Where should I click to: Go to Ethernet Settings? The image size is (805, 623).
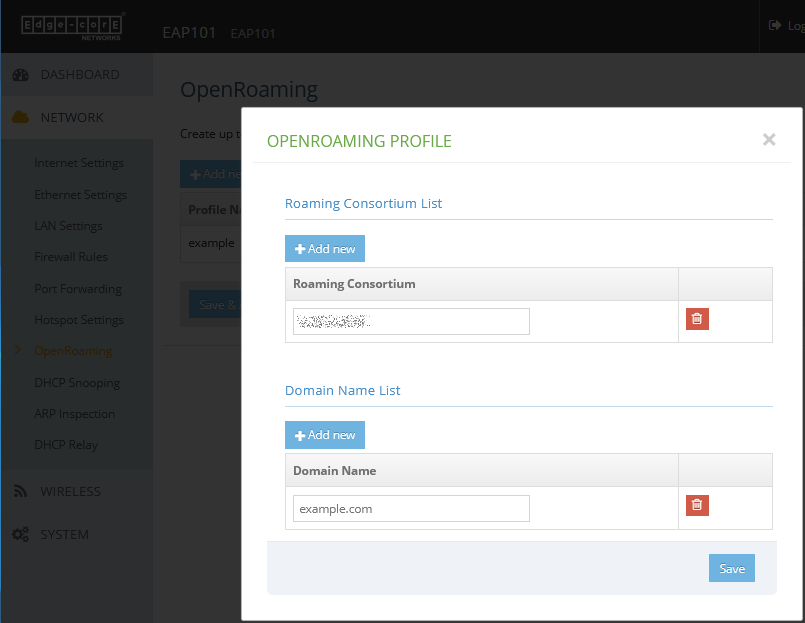(x=80, y=195)
